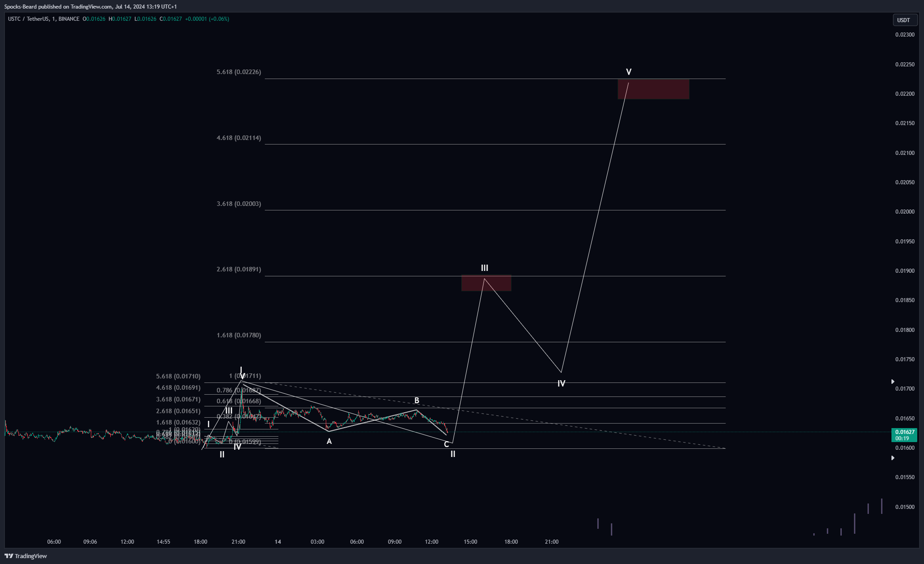
Task: Select the red target box at wave III
Action: pos(486,283)
